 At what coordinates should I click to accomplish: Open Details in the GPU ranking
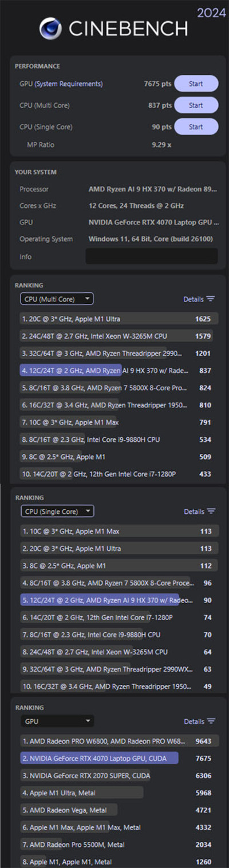point(194,721)
